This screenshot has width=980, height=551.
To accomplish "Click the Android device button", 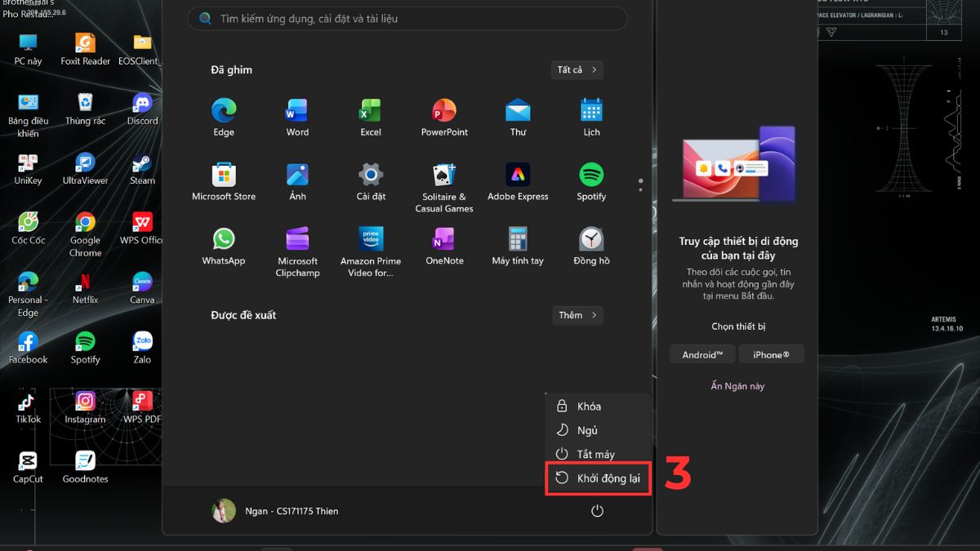I will [702, 355].
